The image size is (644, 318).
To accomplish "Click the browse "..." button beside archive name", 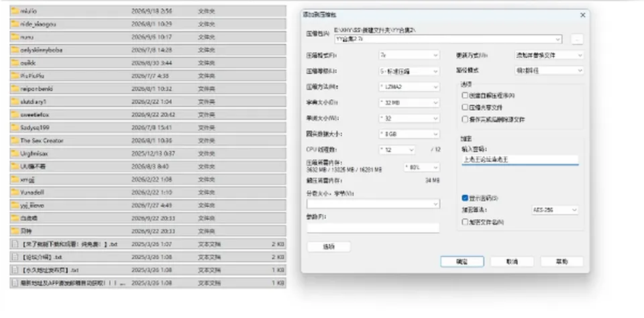I will 577,40.
